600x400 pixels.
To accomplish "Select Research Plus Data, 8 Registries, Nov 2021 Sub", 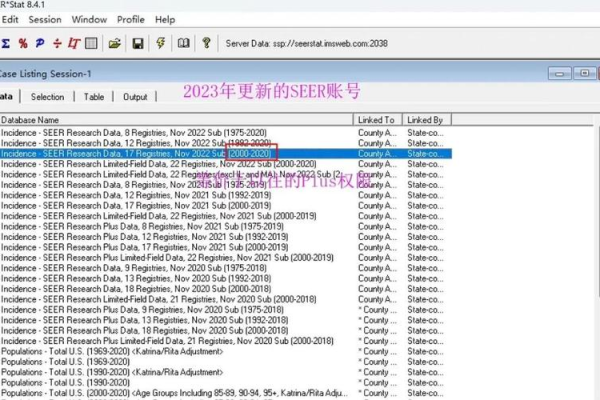I will tap(226, 226).
